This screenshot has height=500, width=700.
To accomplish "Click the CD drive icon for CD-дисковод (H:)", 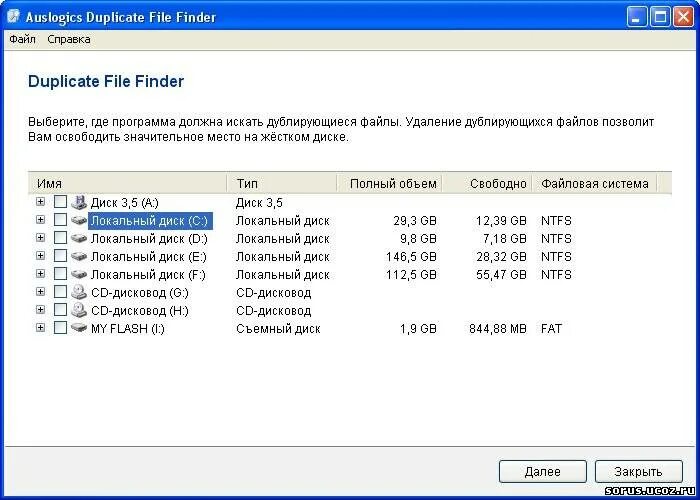I will (79, 310).
